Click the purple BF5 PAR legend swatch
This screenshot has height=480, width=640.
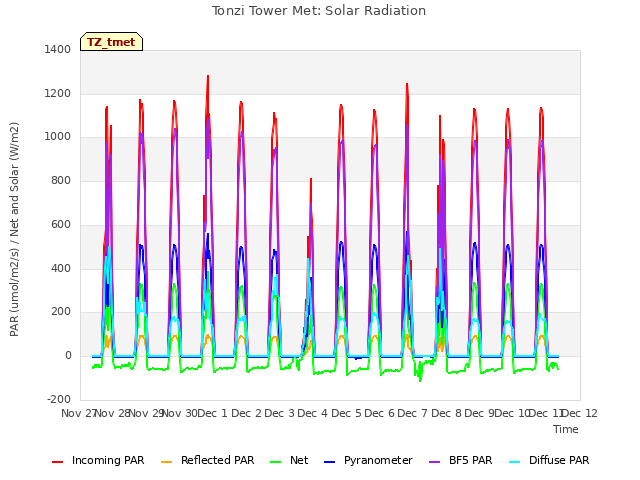tap(435, 462)
